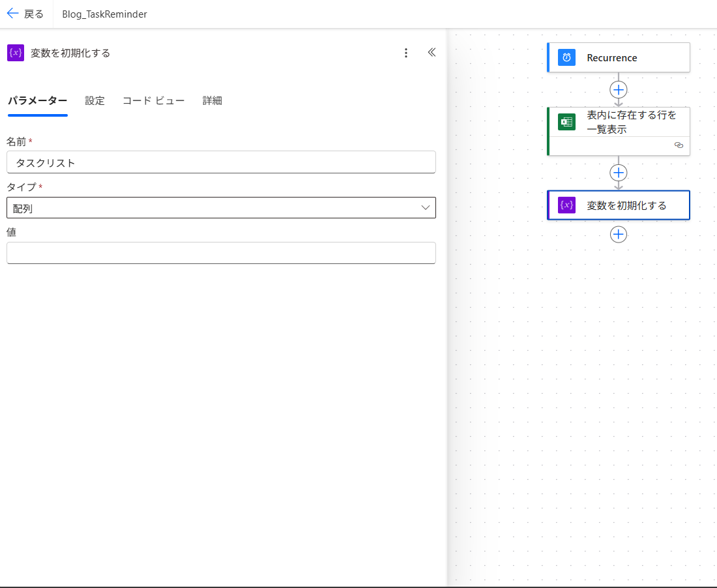The image size is (717, 588).
Task: Click the 名前 input field containing タスクリスト
Action: [x=221, y=162]
